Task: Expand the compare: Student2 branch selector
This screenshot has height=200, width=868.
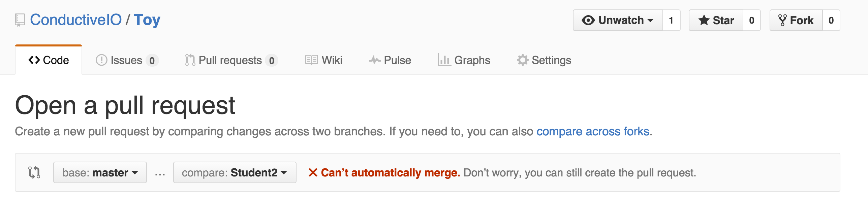Action: 235,172
